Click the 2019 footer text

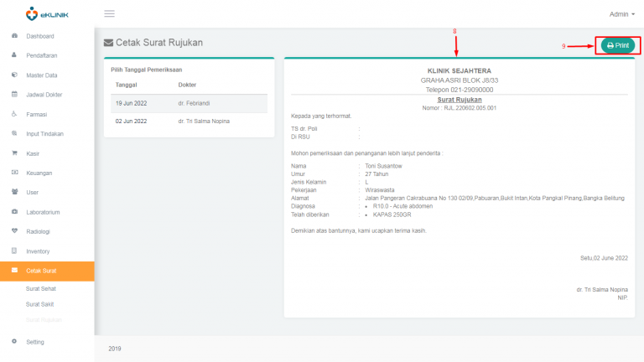coord(115,349)
